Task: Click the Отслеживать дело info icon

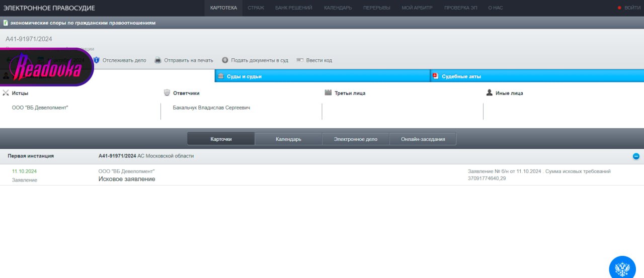Action: click(97, 60)
